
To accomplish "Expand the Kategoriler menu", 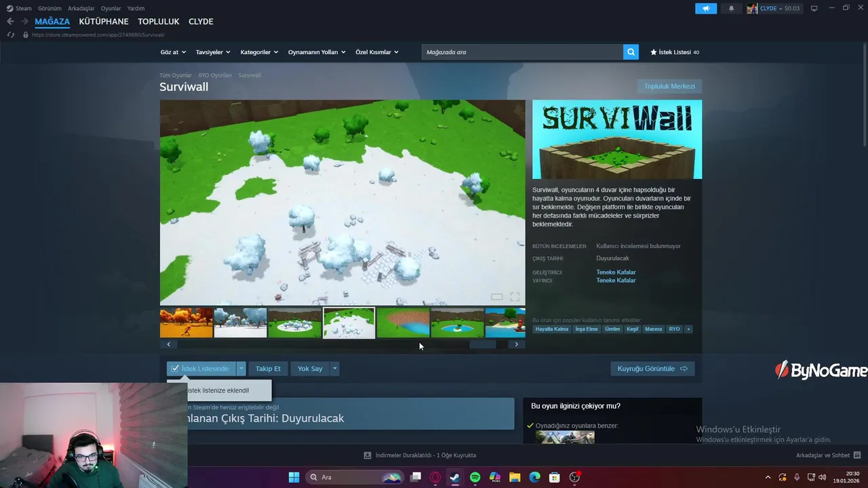I will pyautogui.click(x=260, y=52).
